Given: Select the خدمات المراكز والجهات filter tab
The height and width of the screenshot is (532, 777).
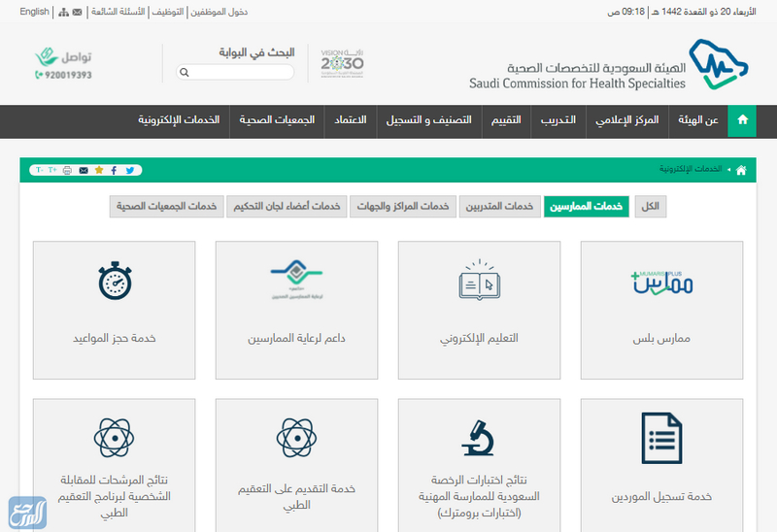Looking at the screenshot, I should [403, 207].
